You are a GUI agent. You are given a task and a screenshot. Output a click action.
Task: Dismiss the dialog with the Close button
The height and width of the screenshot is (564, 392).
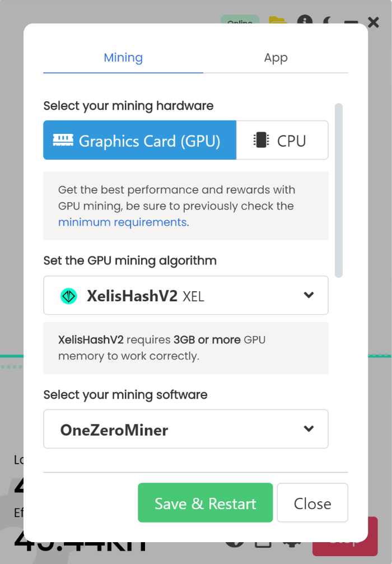[312, 503]
